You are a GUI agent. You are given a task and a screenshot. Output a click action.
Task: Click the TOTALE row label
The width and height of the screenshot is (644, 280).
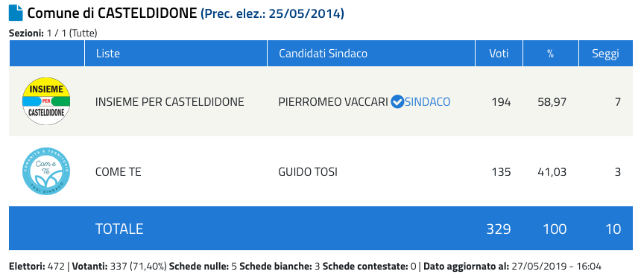click(119, 229)
